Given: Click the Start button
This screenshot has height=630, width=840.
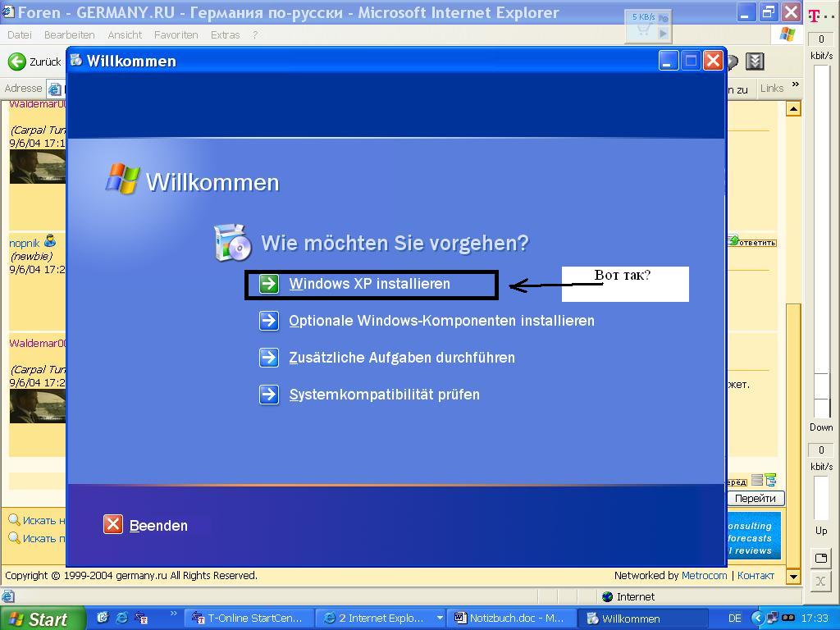Looking at the screenshot, I should pyautogui.click(x=43, y=619).
